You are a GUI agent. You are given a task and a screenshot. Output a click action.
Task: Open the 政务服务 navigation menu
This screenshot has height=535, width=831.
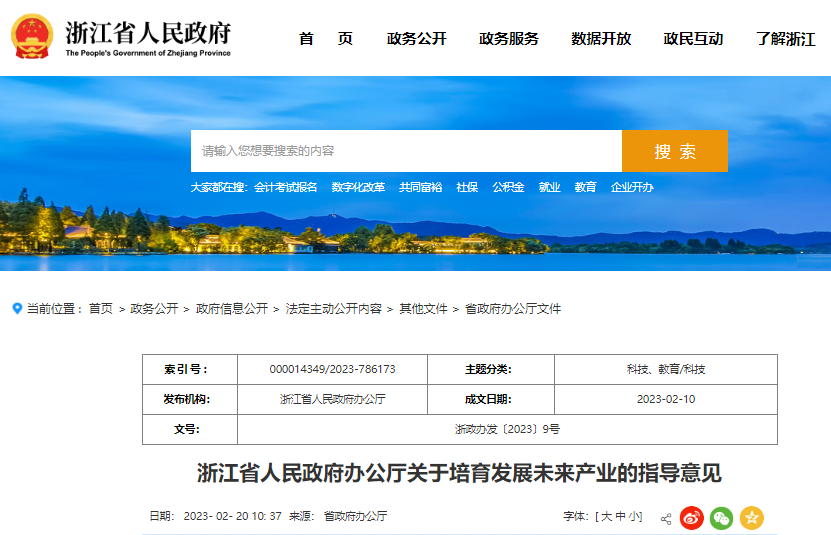[x=509, y=39]
